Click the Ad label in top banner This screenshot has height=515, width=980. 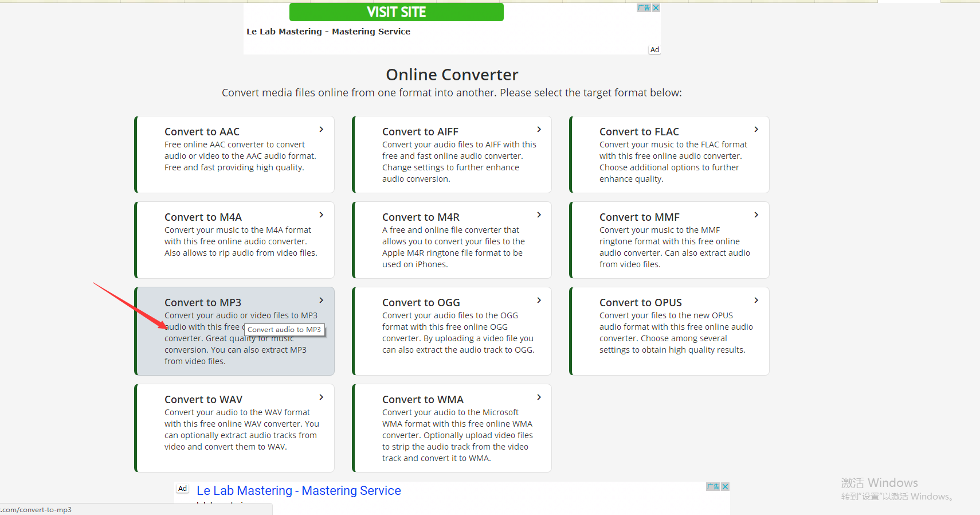point(654,50)
